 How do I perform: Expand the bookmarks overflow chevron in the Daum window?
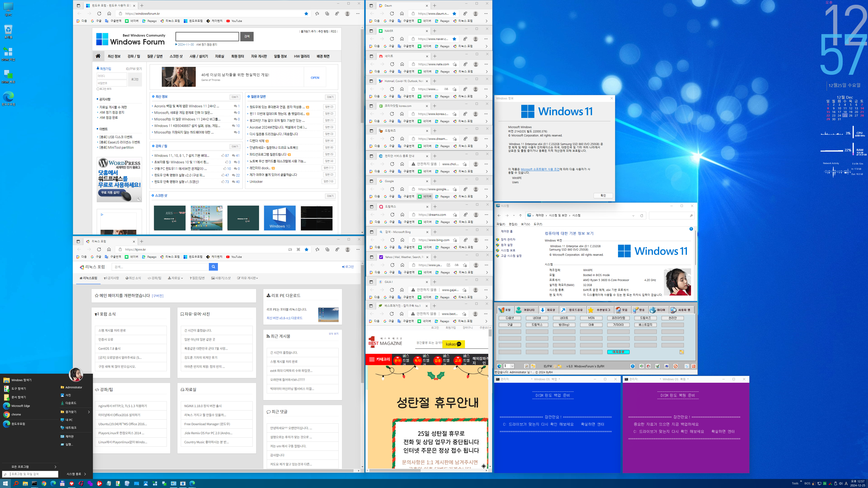486,21
